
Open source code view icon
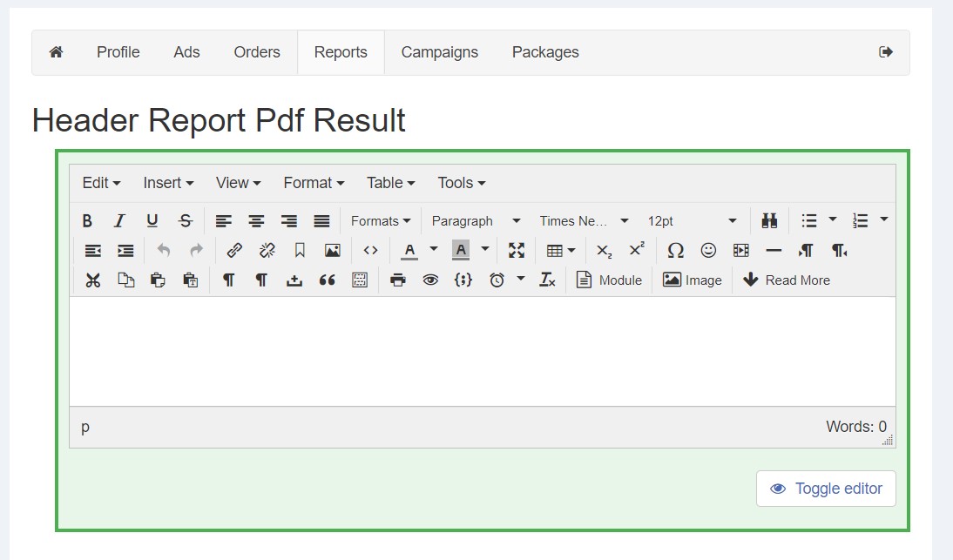[x=370, y=251]
